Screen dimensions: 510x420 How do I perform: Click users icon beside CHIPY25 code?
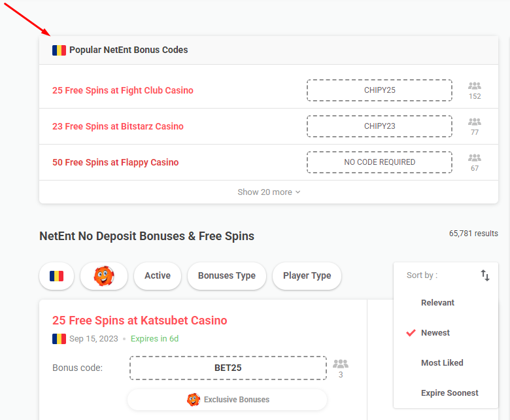[x=475, y=86]
